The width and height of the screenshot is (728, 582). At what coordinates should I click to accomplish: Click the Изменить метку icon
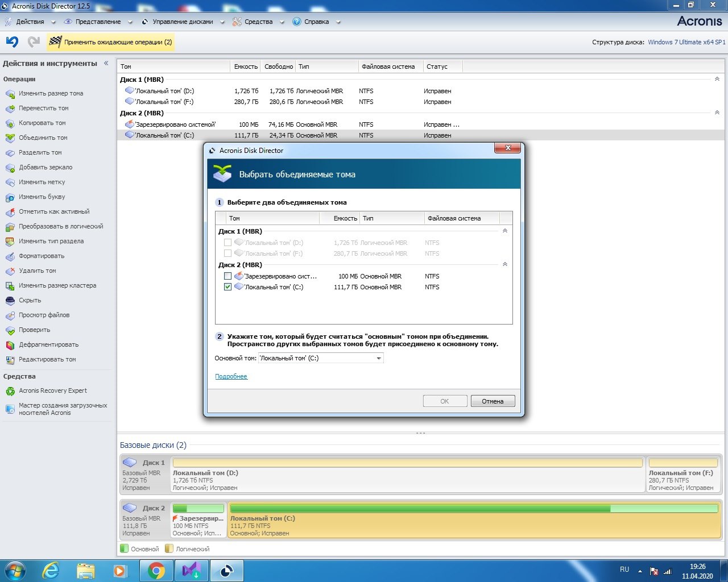(10, 182)
